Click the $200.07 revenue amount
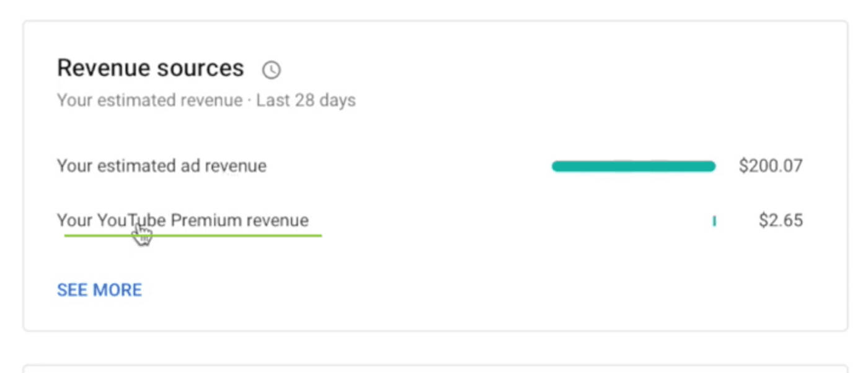The height and width of the screenshot is (373, 868). (771, 166)
